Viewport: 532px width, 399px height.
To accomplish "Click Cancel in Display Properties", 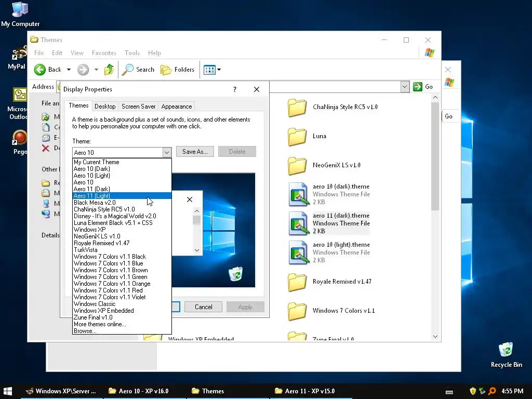I will pos(203,307).
